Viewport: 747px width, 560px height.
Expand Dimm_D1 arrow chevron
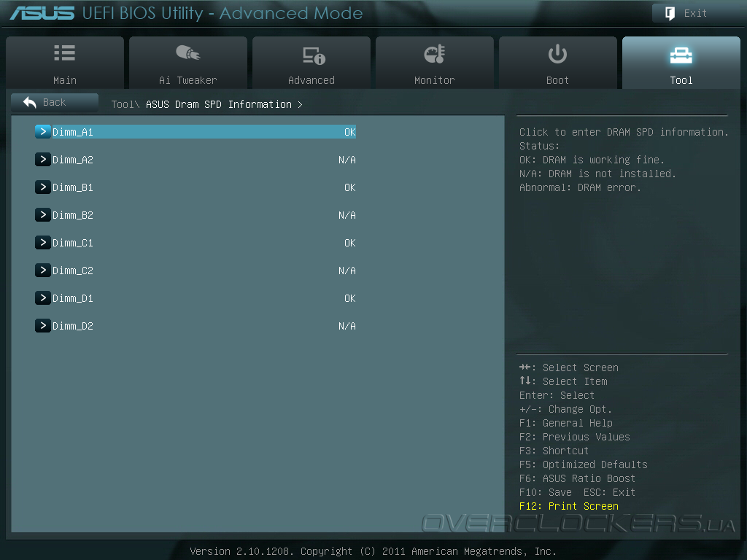[43, 297]
